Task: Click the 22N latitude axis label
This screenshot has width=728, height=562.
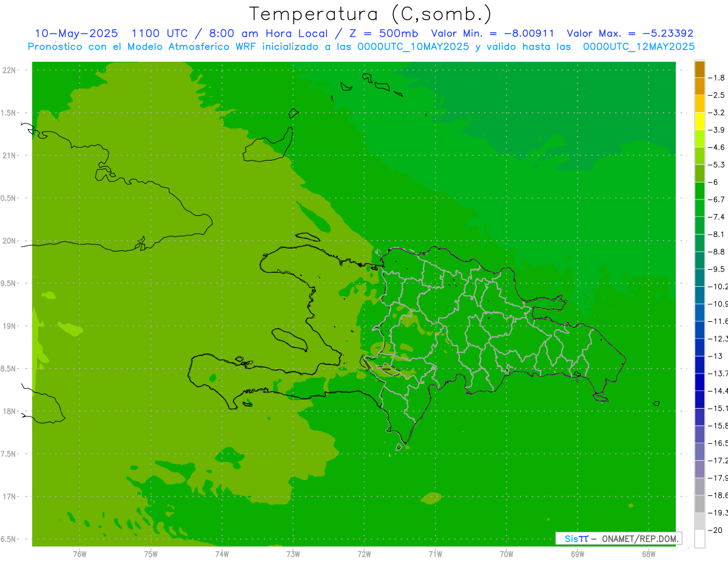Action: [10, 70]
